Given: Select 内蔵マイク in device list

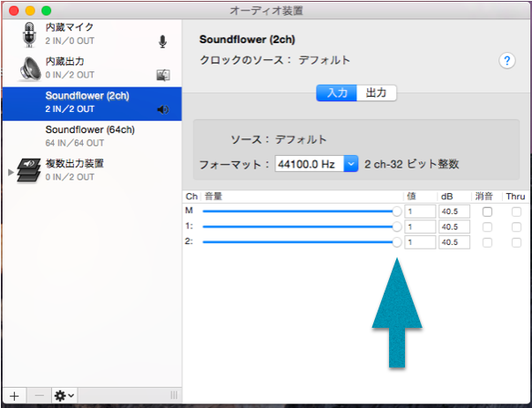Looking at the screenshot, I should click(92, 34).
